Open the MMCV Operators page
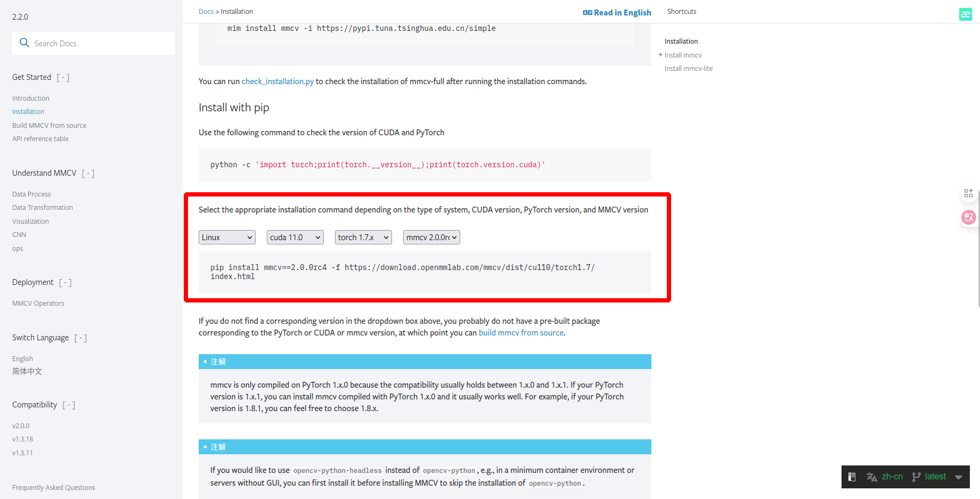 click(x=38, y=304)
